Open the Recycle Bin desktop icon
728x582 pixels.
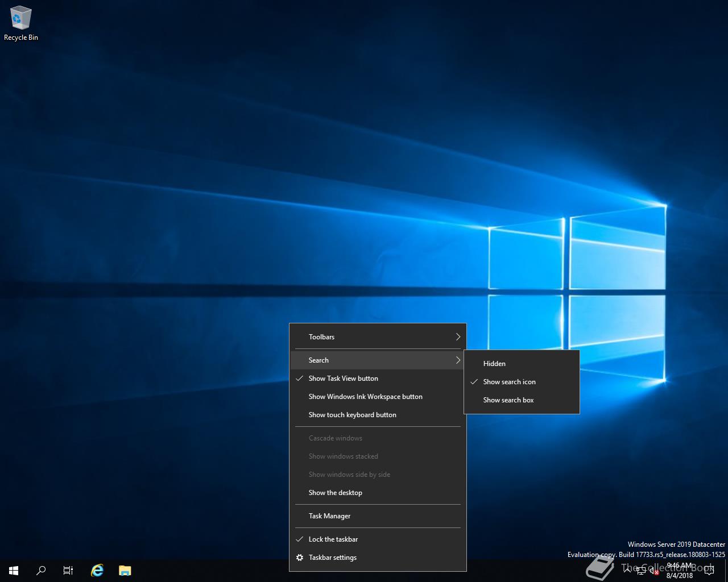(x=21, y=24)
